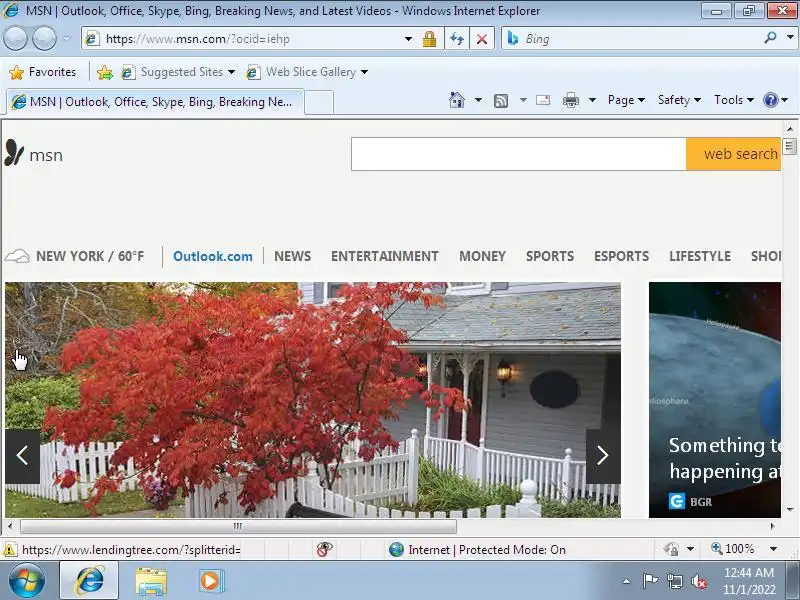Select the MSN browser tab
800x600 pixels.
[x=155, y=102]
